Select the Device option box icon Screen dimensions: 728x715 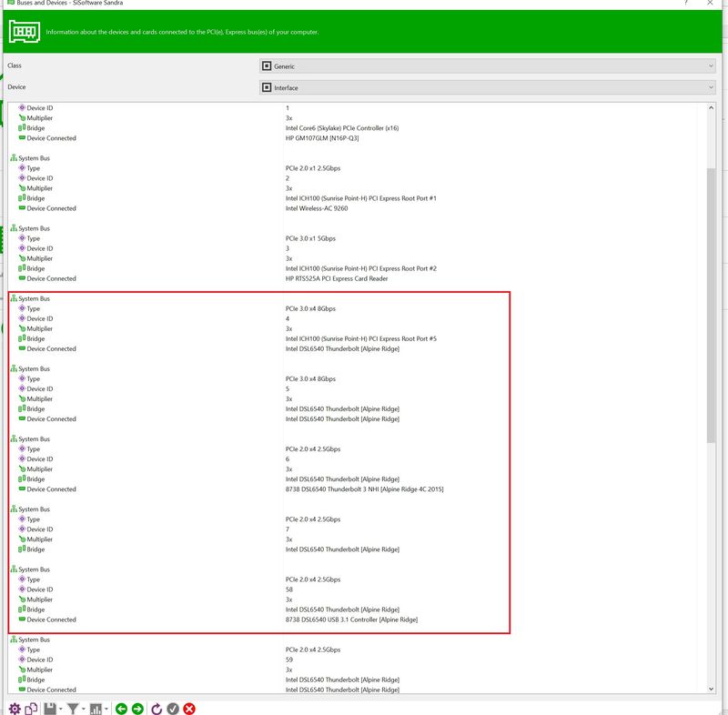point(267,87)
